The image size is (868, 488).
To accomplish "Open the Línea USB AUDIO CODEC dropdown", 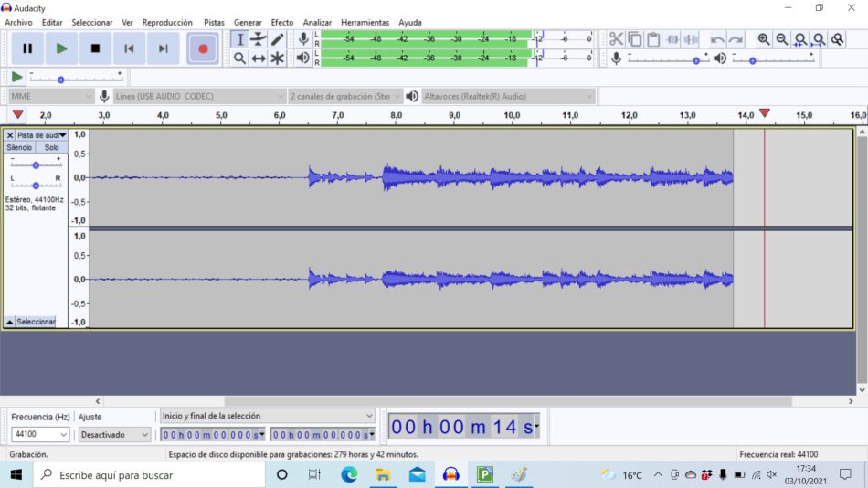I will coord(200,96).
